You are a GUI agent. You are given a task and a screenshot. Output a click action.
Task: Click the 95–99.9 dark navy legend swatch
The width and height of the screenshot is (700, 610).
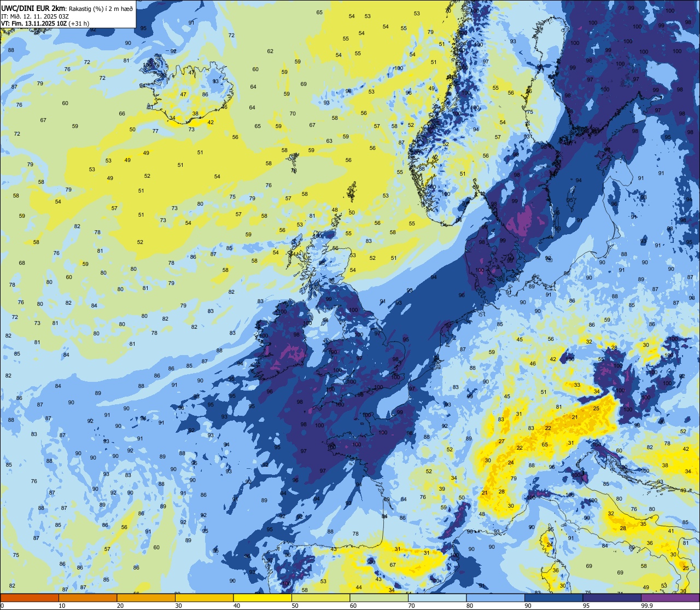coord(612,597)
